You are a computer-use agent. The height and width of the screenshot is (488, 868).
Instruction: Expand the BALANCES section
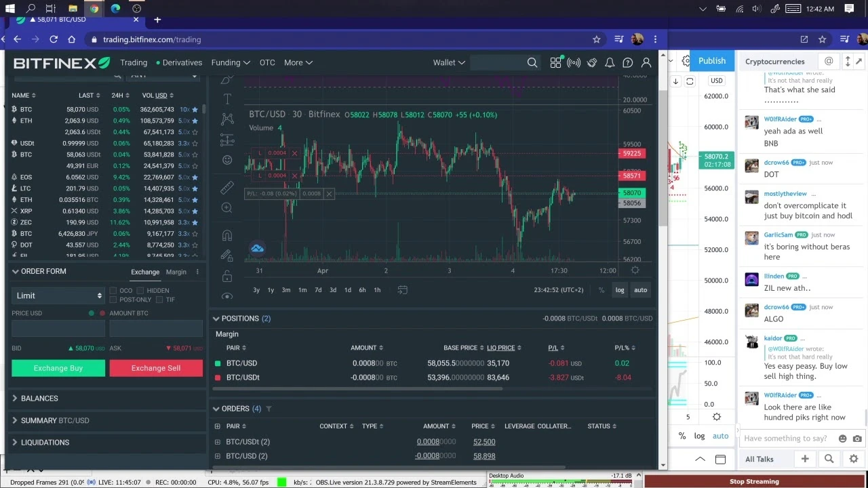pyautogui.click(x=39, y=399)
